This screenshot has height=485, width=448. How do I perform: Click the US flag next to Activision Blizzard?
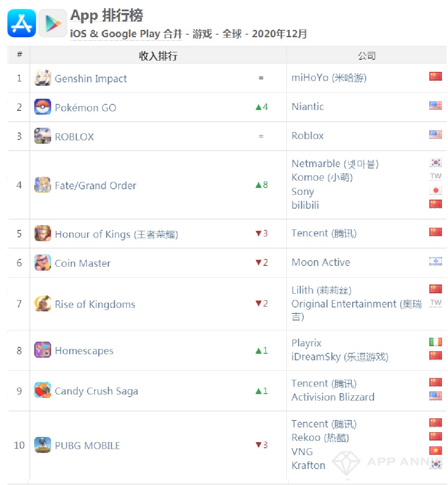(x=435, y=396)
